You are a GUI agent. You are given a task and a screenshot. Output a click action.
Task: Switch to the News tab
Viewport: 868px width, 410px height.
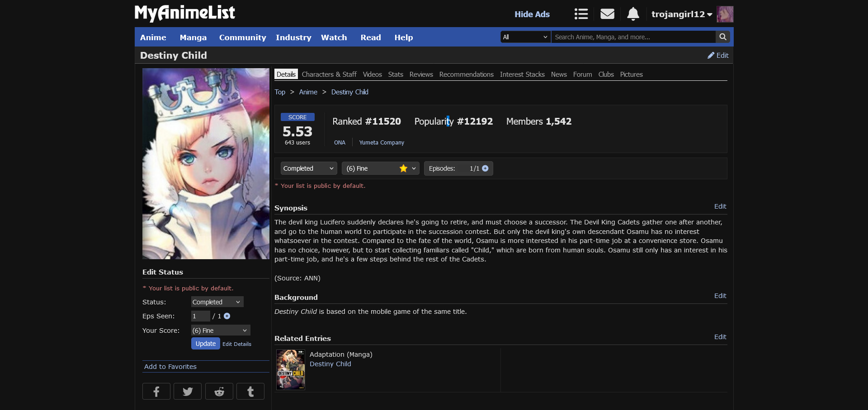(559, 74)
